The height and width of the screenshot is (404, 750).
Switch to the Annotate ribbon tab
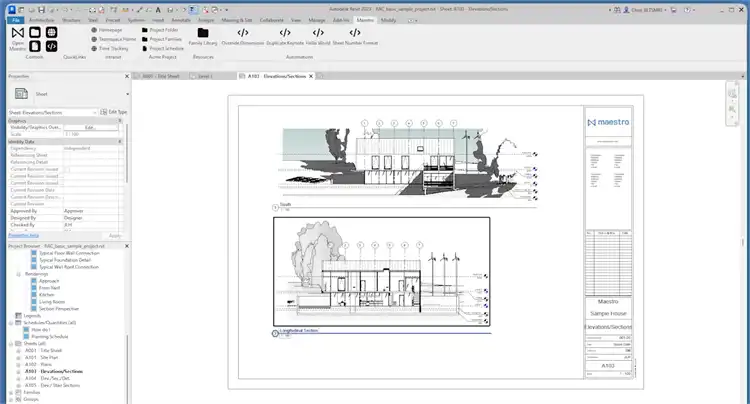pos(181,20)
